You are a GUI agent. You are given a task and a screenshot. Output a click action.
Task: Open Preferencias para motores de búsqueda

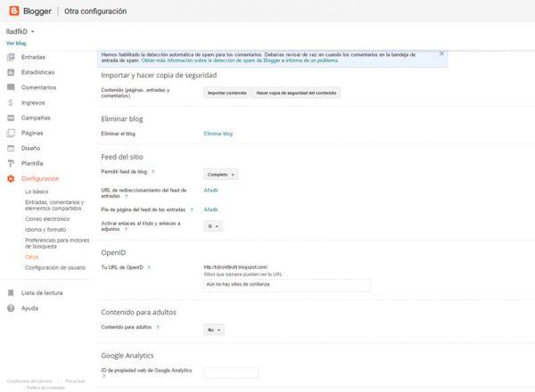pyautogui.click(x=57, y=243)
